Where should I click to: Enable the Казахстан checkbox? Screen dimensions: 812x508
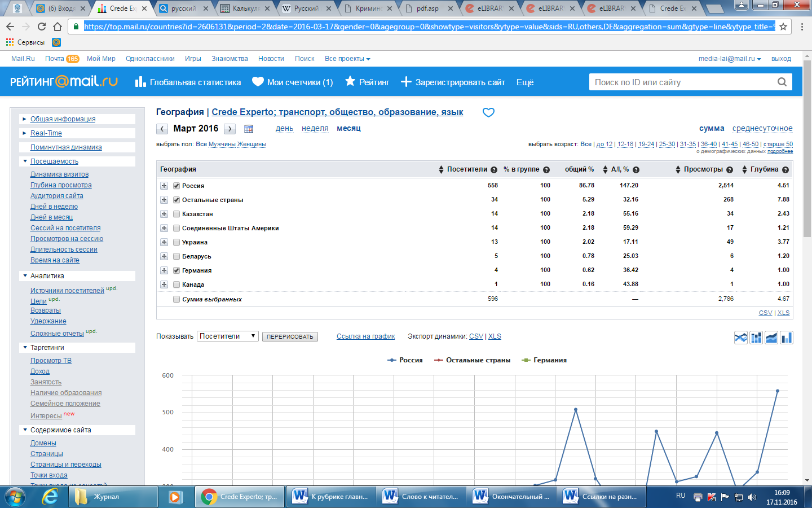tap(176, 214)
